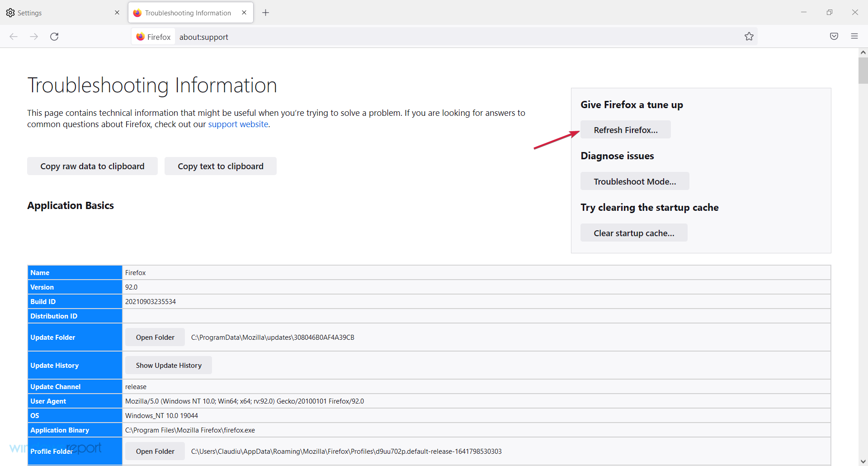
Task: Select the Troubleshooting Information tab
Action: pos(191,13)
